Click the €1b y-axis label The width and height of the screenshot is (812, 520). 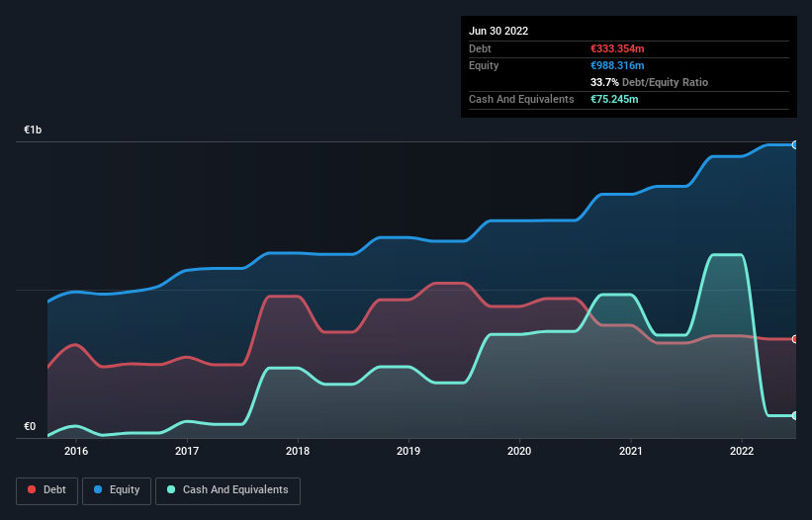[33, 130]
